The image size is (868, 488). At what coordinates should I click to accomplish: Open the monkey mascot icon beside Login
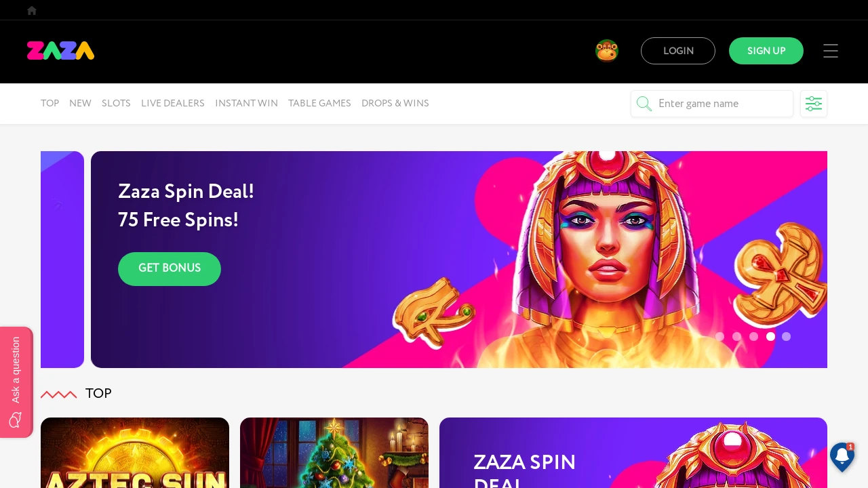click(x=607, y=51)
